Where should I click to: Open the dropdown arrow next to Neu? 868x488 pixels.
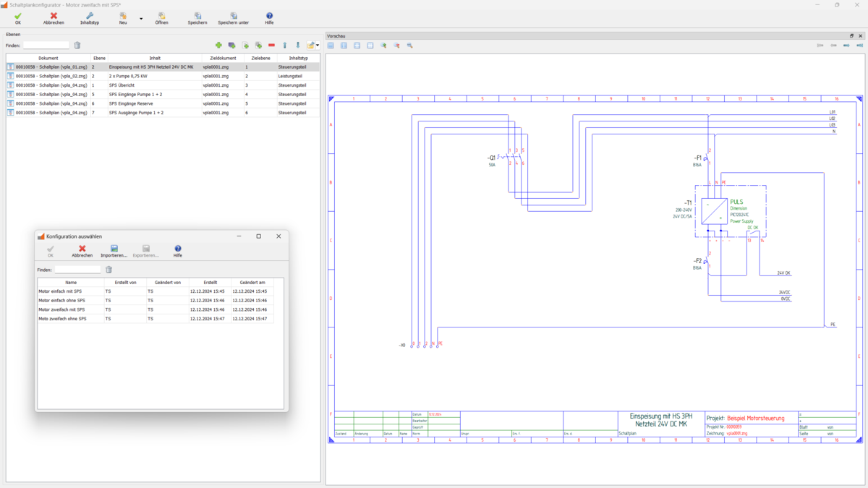(141, 19)
